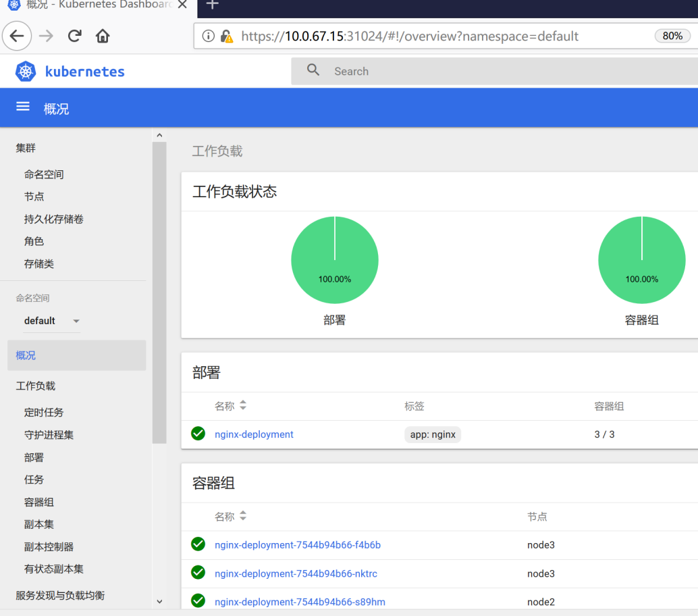
Task: Open pod nginx-deployment-7544b94b66-f4b6b
Action: coord(297,545)
